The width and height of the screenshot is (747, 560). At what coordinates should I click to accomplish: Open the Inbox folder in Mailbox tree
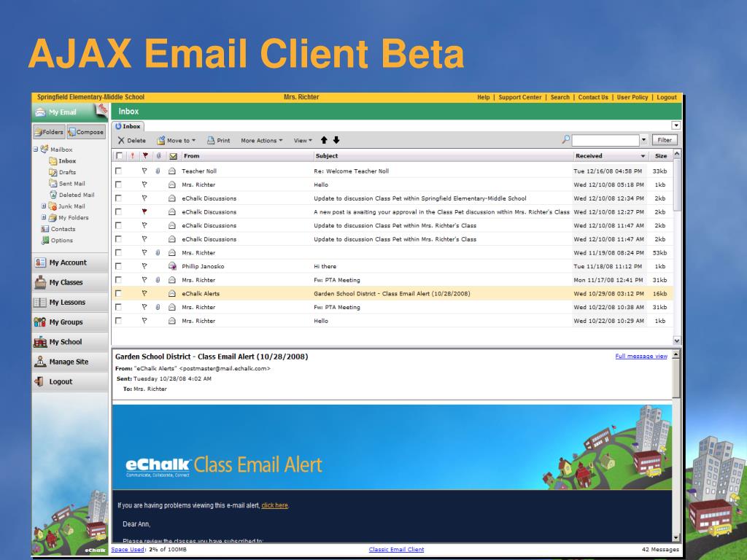click(x=67, y=161)
